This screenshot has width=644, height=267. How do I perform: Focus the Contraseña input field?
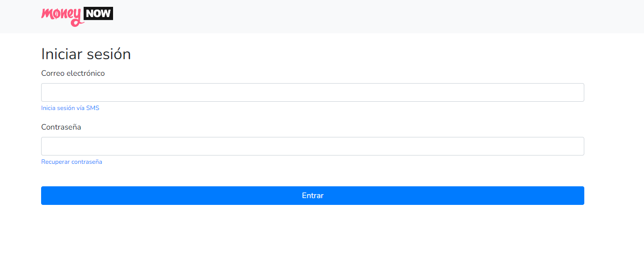point(313,146)
